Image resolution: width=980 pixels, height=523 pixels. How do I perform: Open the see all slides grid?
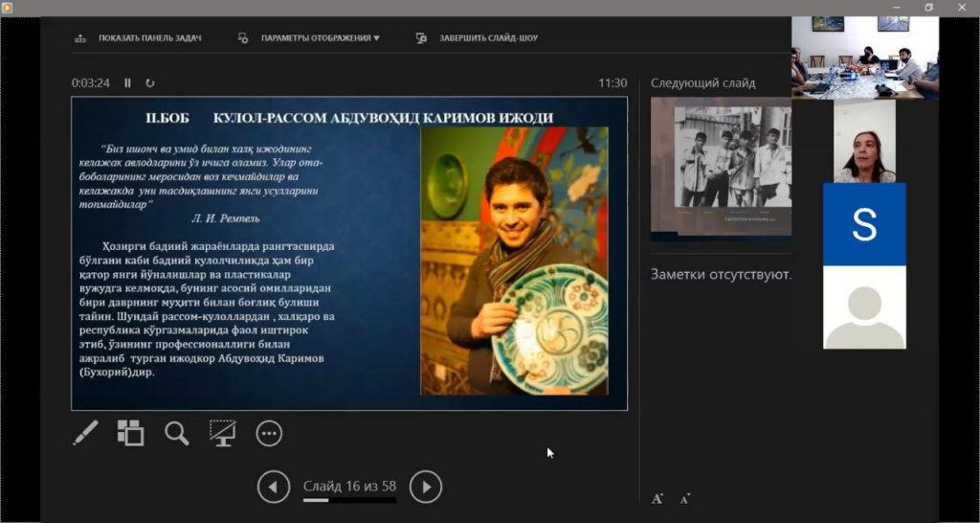point(130,433)
